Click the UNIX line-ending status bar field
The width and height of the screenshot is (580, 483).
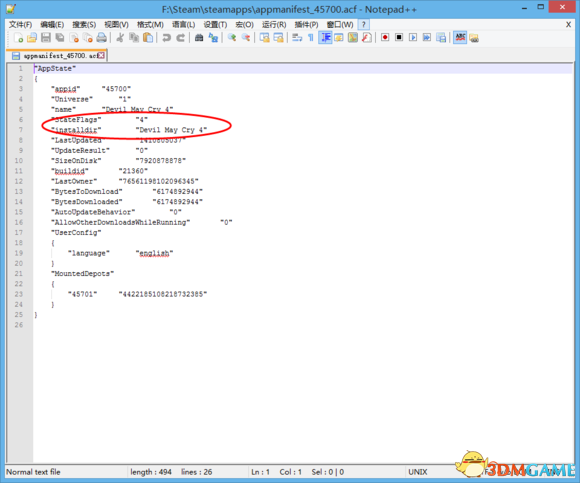coord(418,472)
